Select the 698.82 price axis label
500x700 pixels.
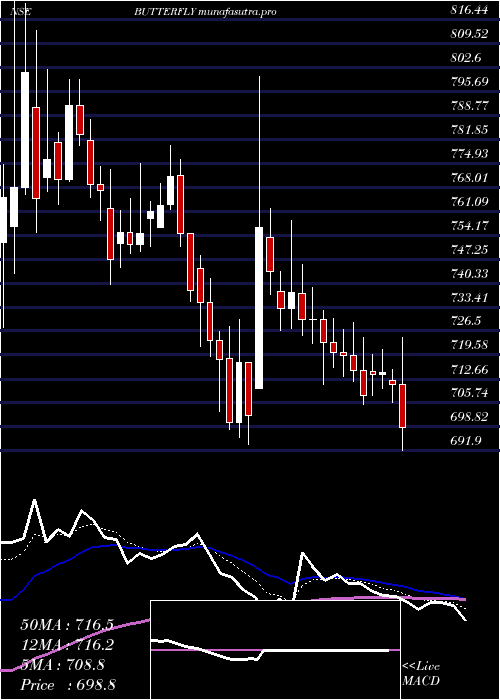(x=469, y=417)
